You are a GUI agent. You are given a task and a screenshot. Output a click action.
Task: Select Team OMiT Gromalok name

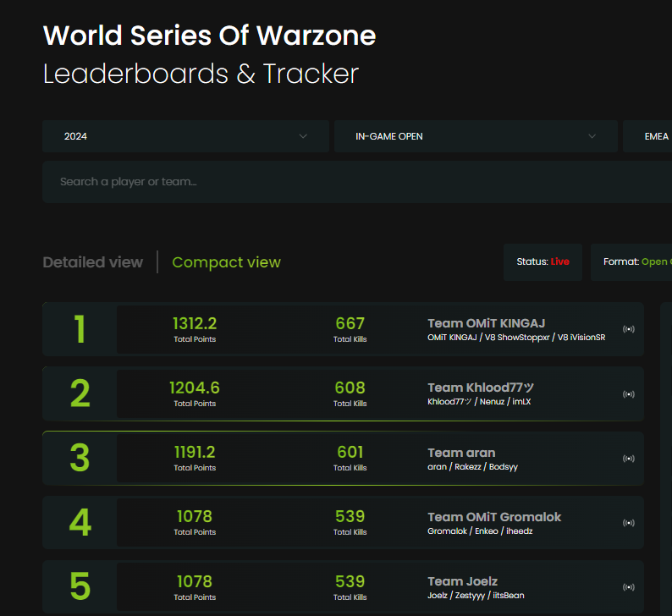(494, 517)
